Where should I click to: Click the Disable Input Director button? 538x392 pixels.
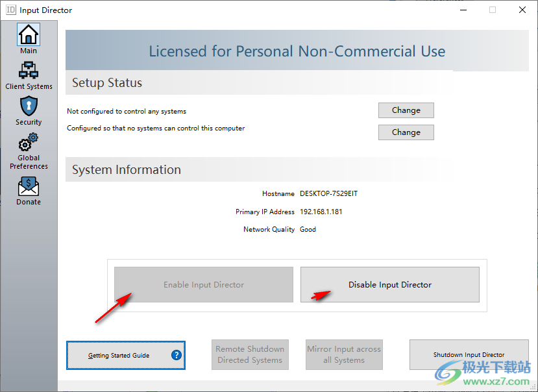coord(390,284)
